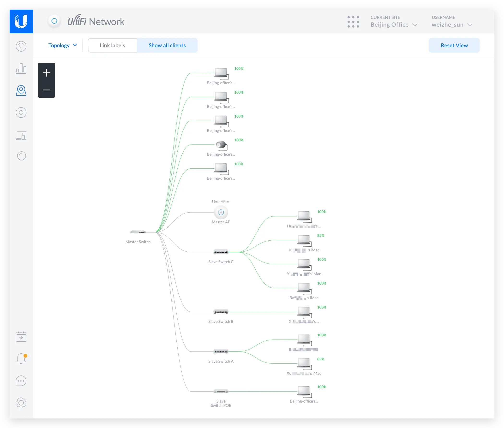Open the Statistics bar chart icon
Screen dimensions: 504x428
pyautogui.click(x=21, y=68)
